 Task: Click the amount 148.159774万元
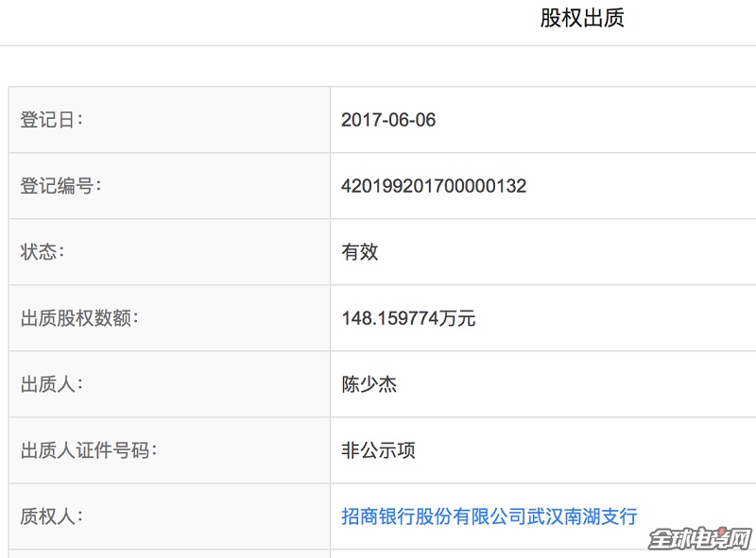408,318
